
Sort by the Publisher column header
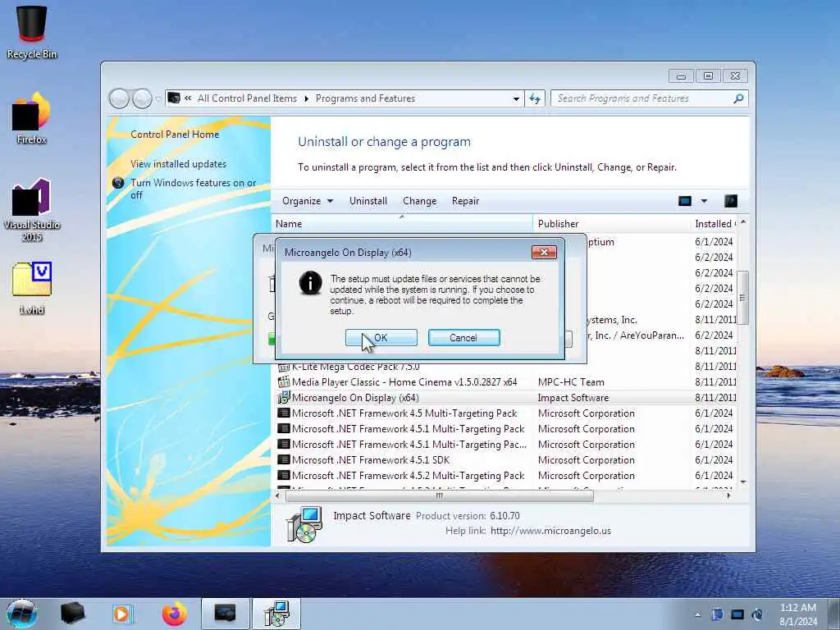pos(611,223)
